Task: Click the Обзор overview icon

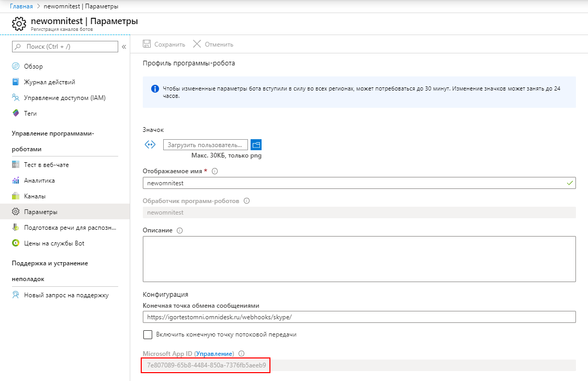Action: (16, 66)
